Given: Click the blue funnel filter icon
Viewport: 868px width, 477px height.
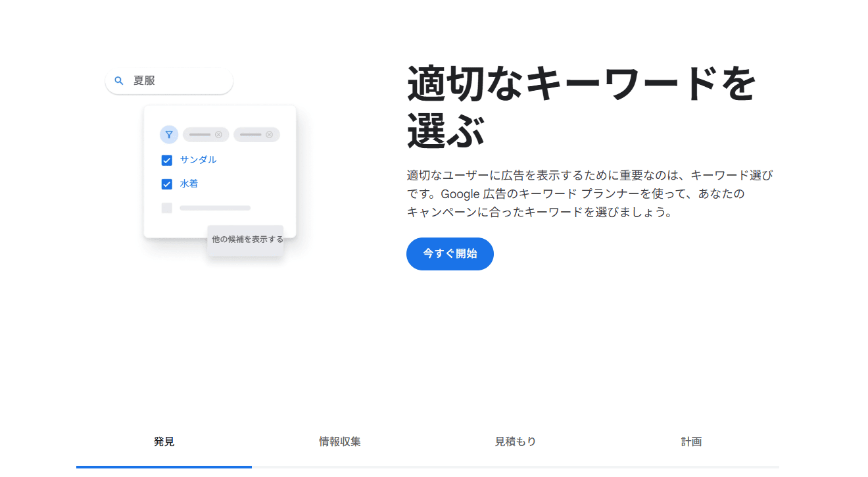Looking at the screenshot, I should coord(169,134).
